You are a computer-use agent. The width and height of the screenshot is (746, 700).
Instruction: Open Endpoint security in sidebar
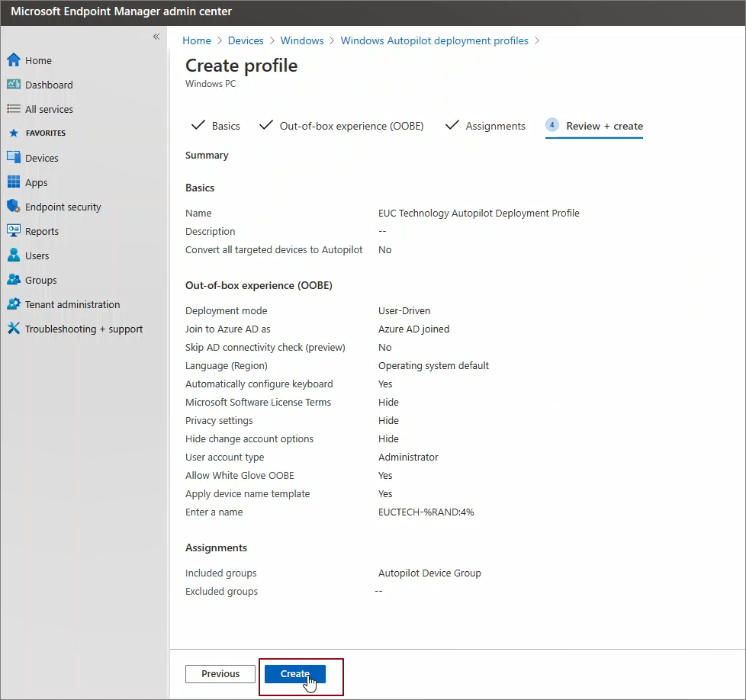[63, 207]
